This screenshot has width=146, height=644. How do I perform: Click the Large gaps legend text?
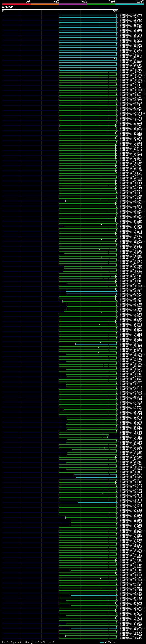pos(28,642)
